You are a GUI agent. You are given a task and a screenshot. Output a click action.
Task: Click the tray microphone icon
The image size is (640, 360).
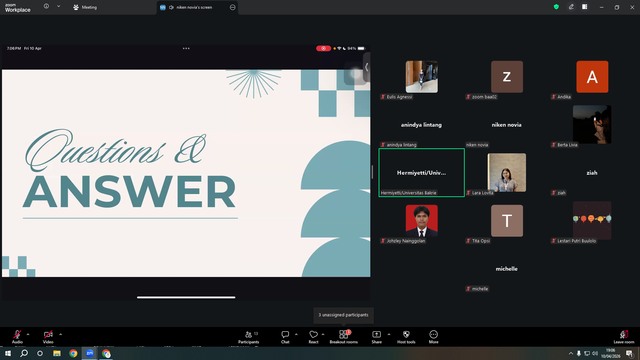point(578,353)
